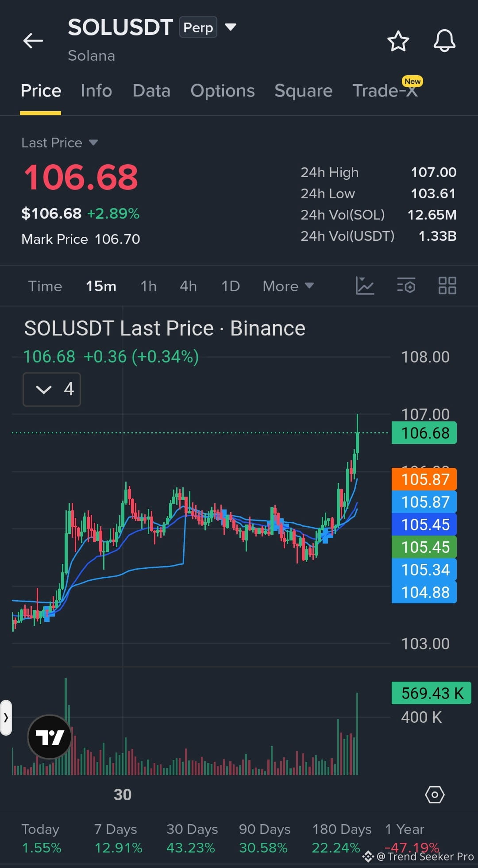Tap the 24h High 107.00 value
Screen dimensions: 478x868
pyautogui.click(x=433, y=172)
